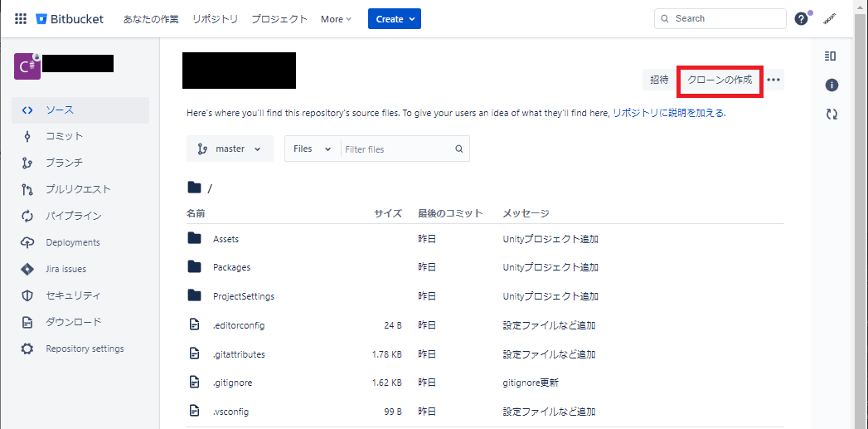
Task: Open the user profile avatar
Action: coord(829,18)
